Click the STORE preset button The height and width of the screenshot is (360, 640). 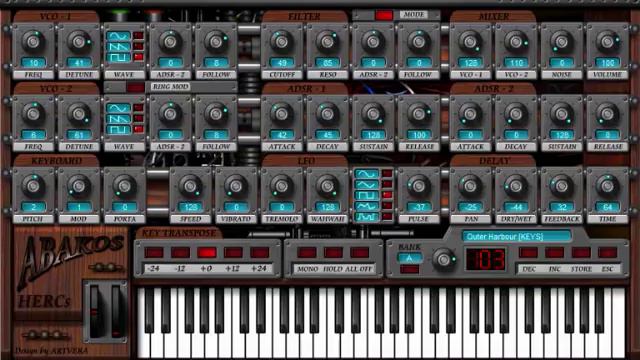point(581,252)
